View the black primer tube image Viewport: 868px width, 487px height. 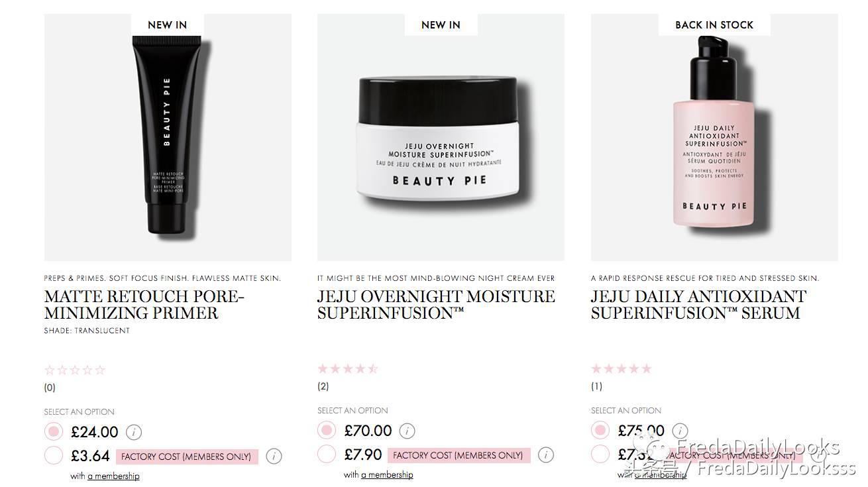(x=168, y=138)
